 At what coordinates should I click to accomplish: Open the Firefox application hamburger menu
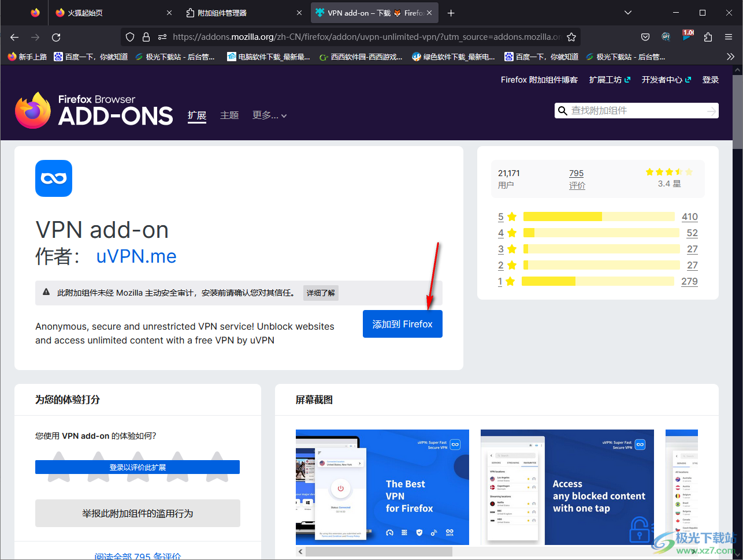pyautogui.click(x=729, y=37)
